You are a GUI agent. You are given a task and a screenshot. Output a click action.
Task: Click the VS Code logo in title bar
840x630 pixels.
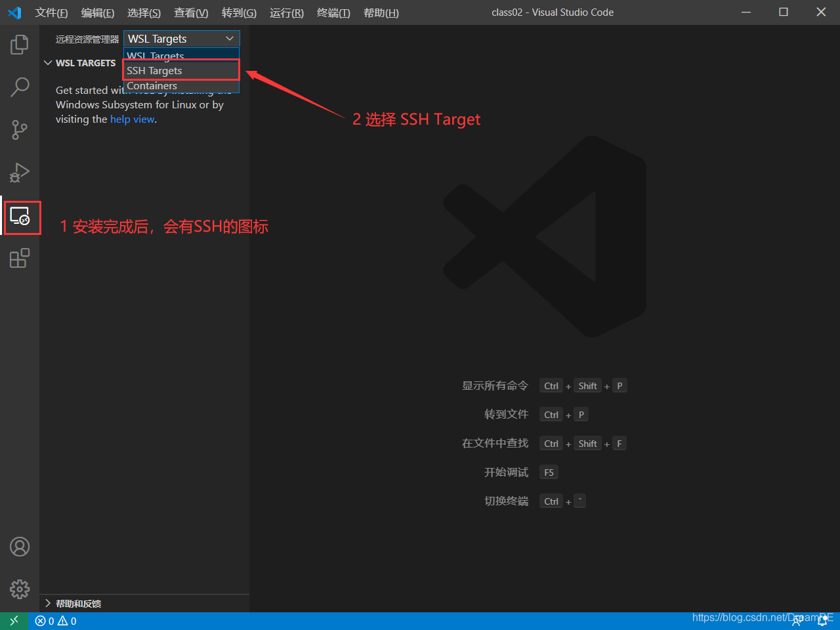tap(14, 12)
